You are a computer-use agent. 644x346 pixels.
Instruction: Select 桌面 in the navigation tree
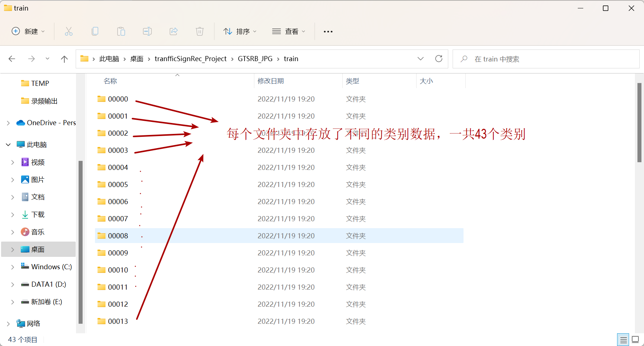(39, 249)
